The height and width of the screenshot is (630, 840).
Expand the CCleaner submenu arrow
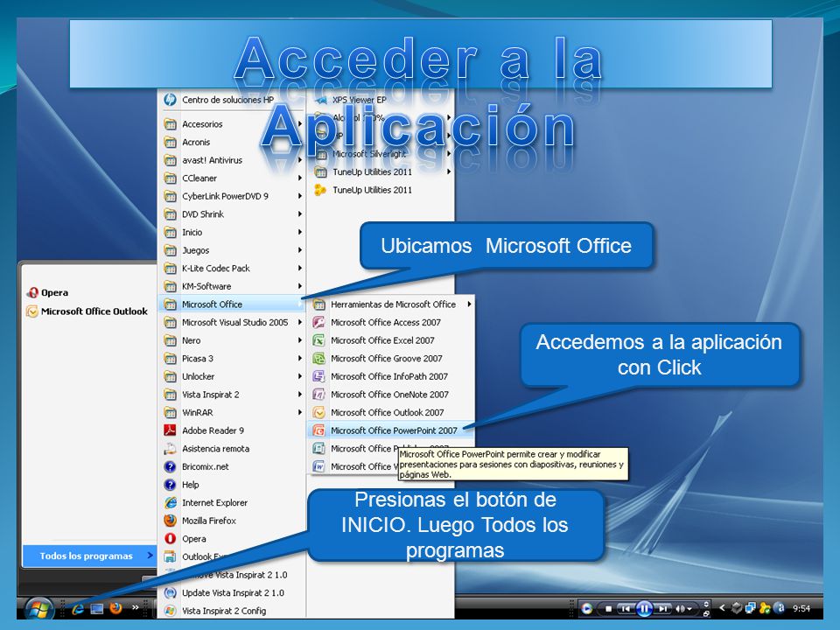[x=300, y=178]
